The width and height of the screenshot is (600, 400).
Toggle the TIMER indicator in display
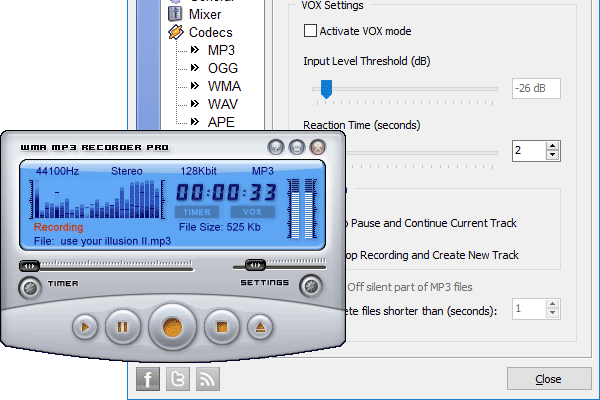197,212
